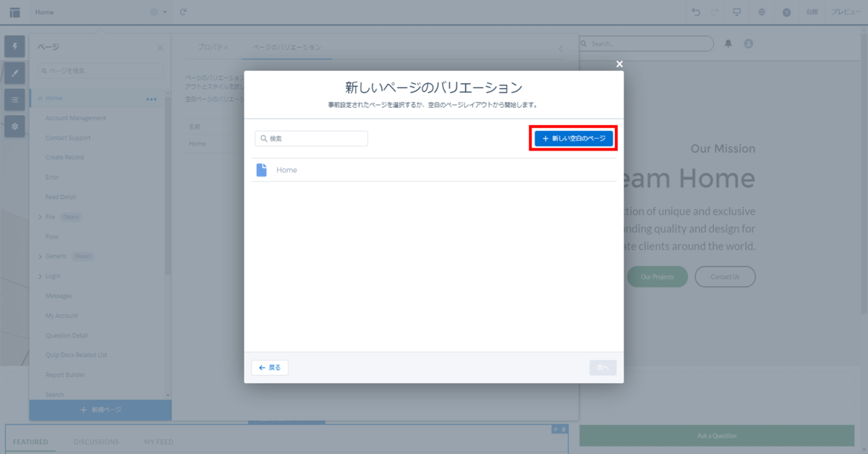Click the notification bell icon in the preview
Image resolution: width=868 pixels, height=454 pixels.
click(x=728, y=43)
